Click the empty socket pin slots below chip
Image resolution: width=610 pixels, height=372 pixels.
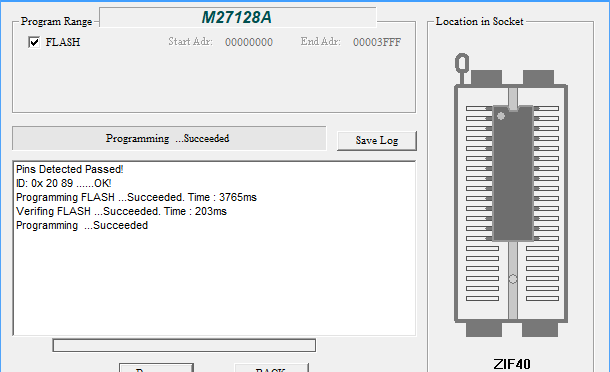(512, 274)
